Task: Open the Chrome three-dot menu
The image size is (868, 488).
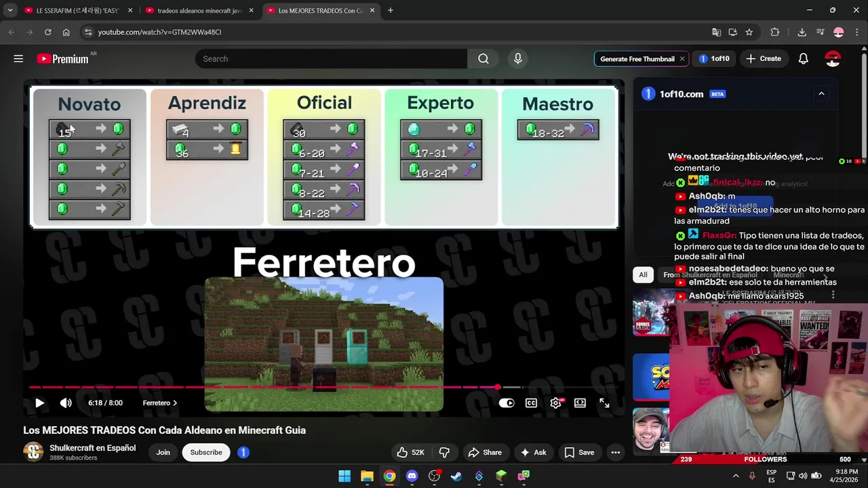Action: coord(857,32)
